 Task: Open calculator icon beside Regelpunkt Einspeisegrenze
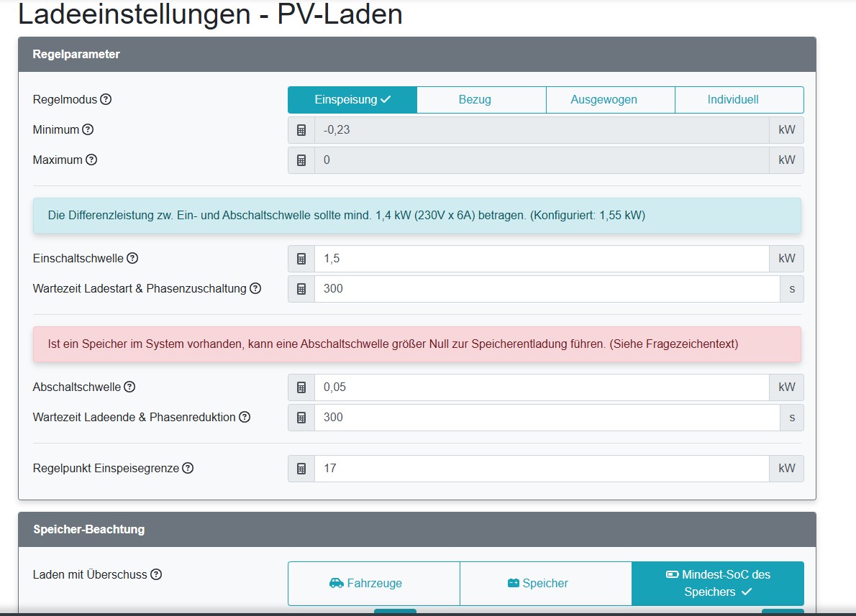(301, 469)
